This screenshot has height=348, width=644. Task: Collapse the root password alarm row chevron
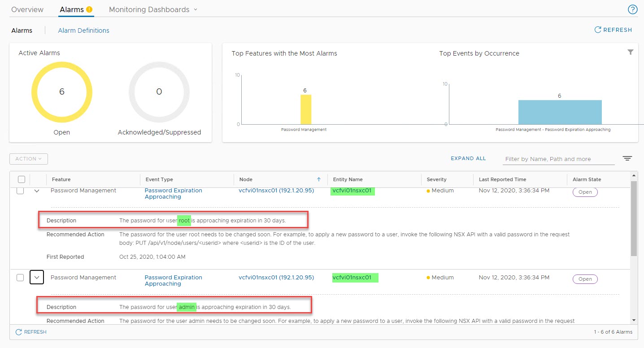point(37,191)
